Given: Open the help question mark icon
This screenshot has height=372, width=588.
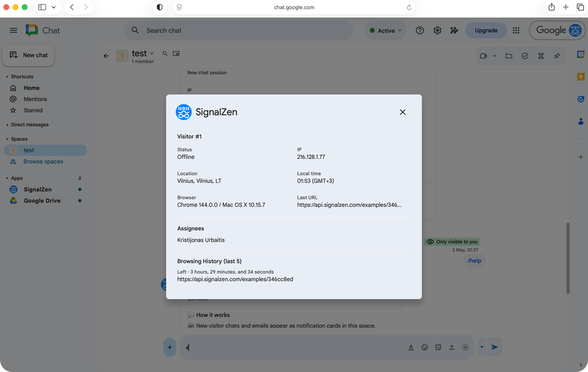Looking at the screenshot, I should [420, 30].
